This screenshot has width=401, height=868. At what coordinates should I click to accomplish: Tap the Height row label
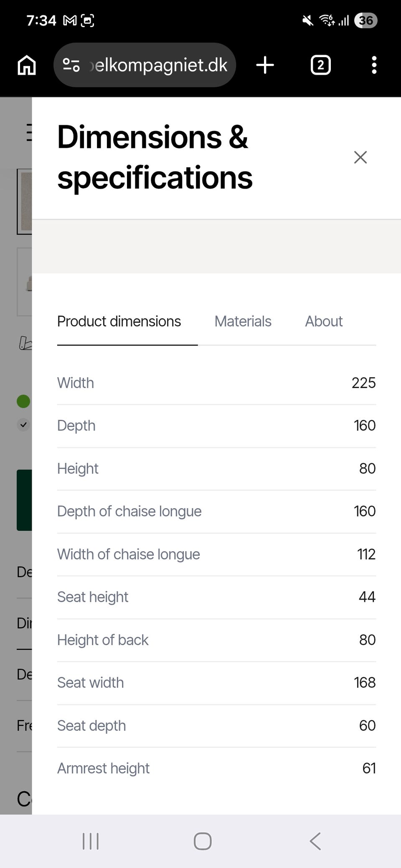78,469
